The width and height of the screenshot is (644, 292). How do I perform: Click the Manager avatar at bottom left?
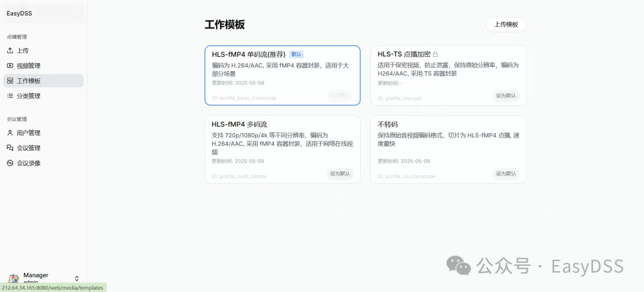pyautogui.click(x=13, y=279)
